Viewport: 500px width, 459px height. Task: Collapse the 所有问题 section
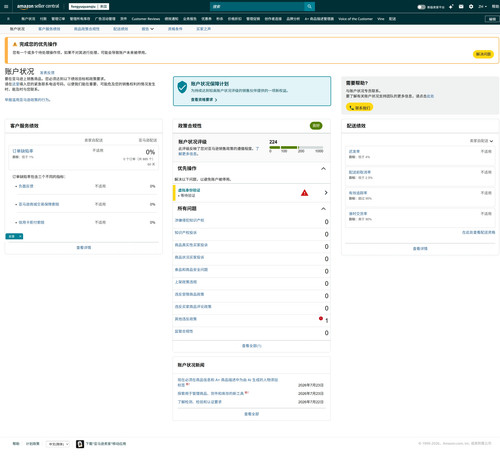323,209
